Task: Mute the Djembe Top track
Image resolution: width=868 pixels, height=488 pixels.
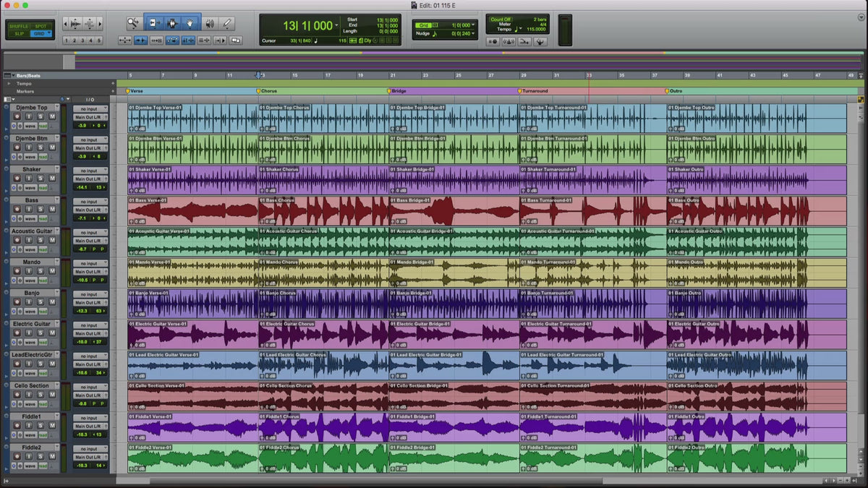Action: point(52,117)
